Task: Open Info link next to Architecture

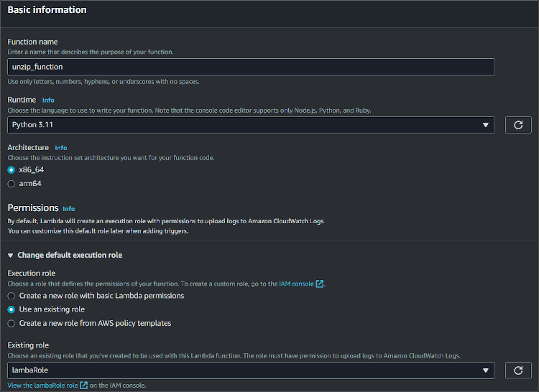Action: pos(61,148)
